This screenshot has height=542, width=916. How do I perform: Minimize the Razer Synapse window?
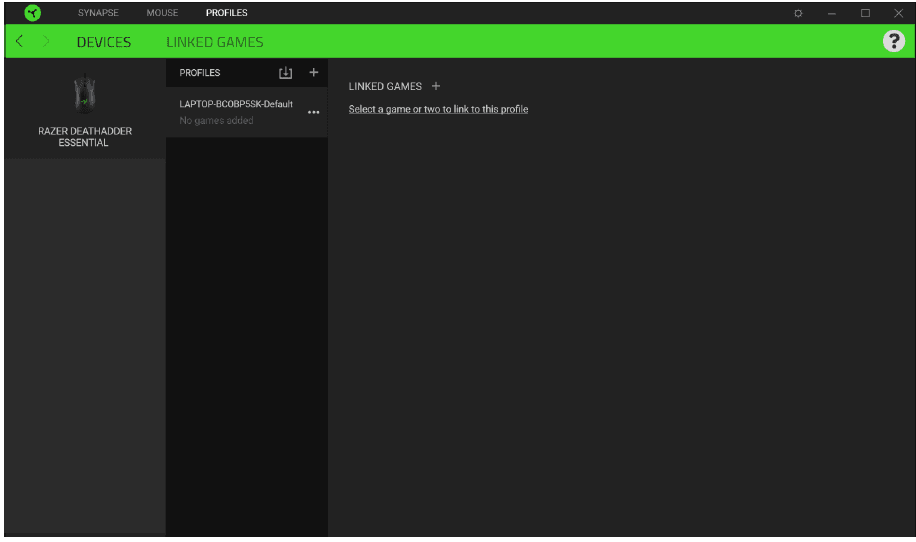click(831, 13)
